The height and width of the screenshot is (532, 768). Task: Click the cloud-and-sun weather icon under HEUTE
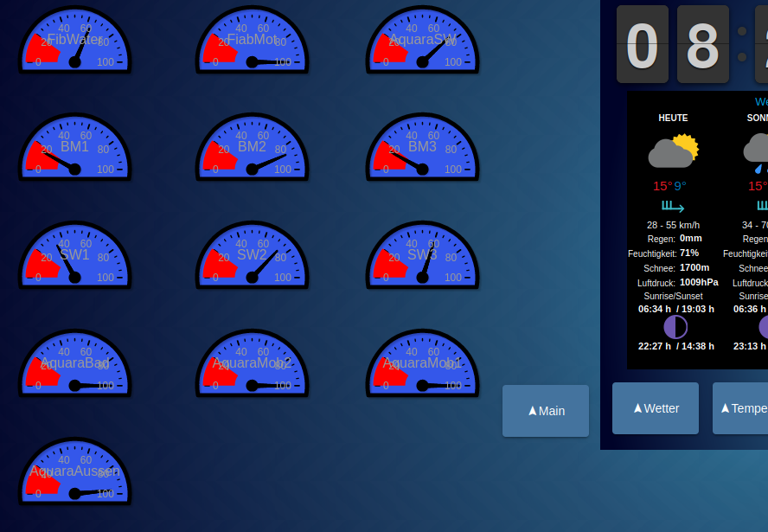click(674, 151)
